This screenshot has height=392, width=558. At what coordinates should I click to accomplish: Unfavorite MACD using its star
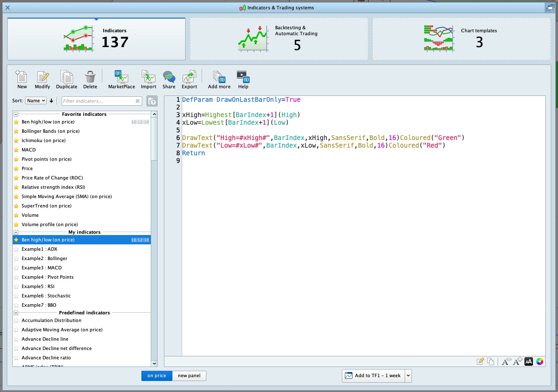[17, 150]
